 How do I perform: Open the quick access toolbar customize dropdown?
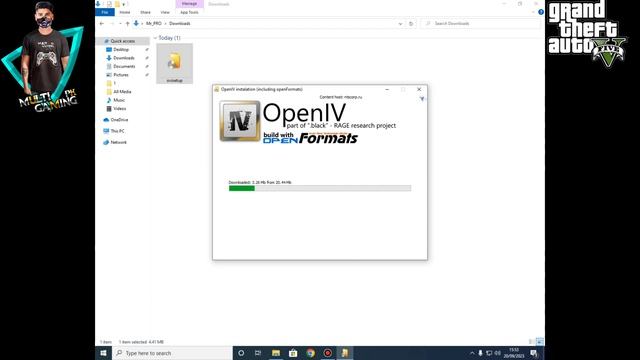coord(124,4)
